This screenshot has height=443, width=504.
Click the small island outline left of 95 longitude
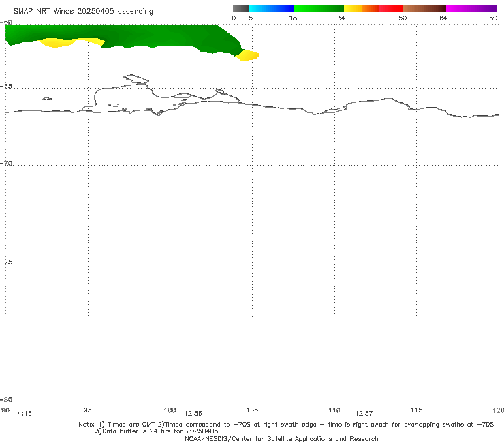click(47, 99)
